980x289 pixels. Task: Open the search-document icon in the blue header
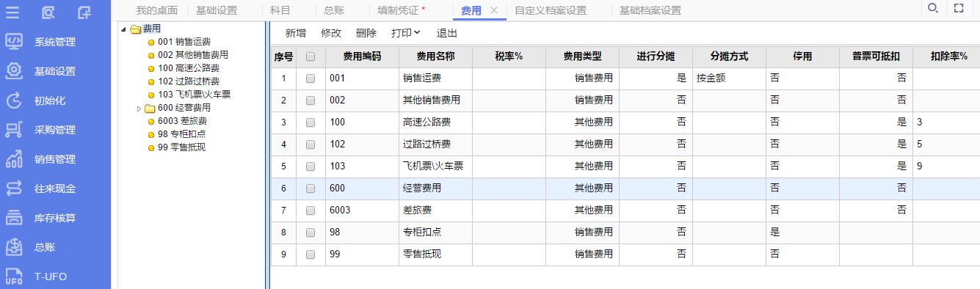pyautogui.click(x=48, y=12)
